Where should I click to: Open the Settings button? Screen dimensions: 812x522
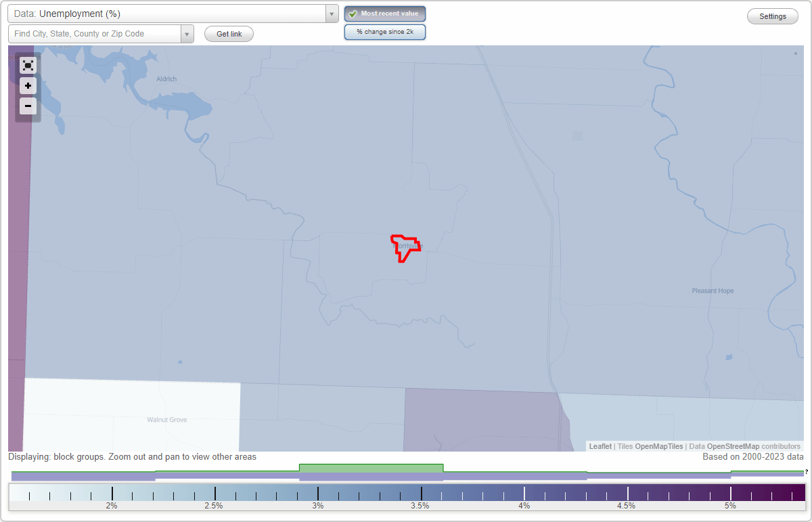coord(773,16)
